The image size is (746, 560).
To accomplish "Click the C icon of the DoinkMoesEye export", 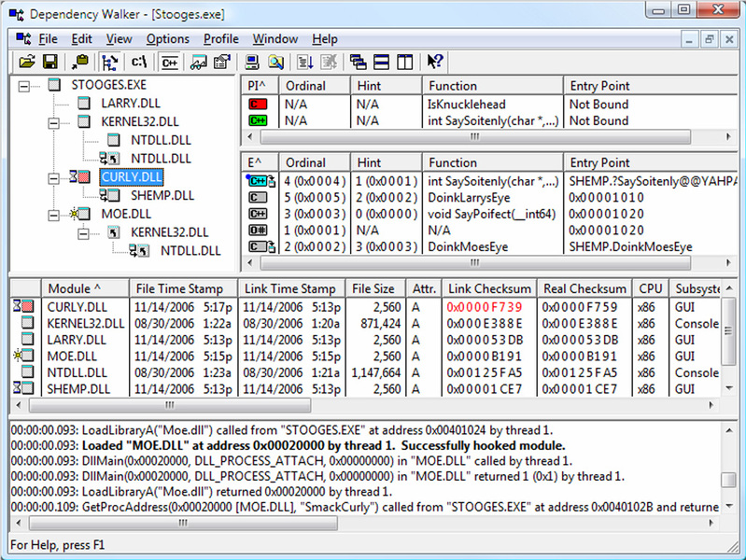I will (261, 246).
